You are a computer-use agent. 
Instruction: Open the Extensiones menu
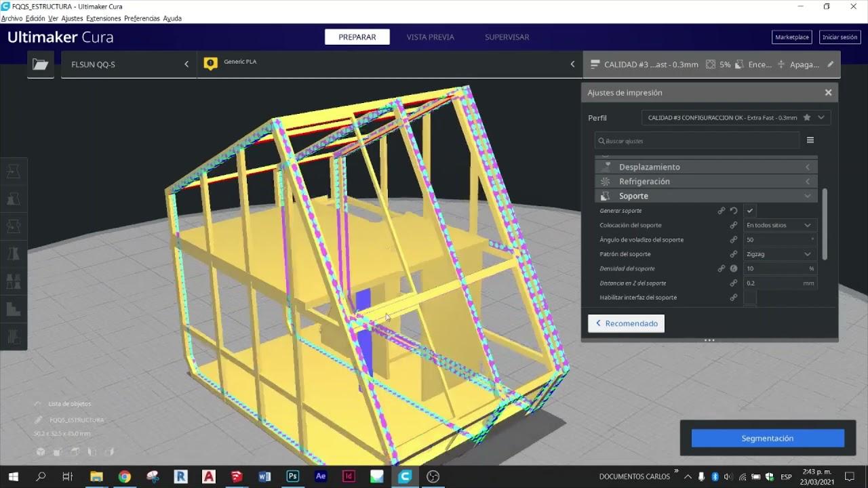click(x=103, y=18)
